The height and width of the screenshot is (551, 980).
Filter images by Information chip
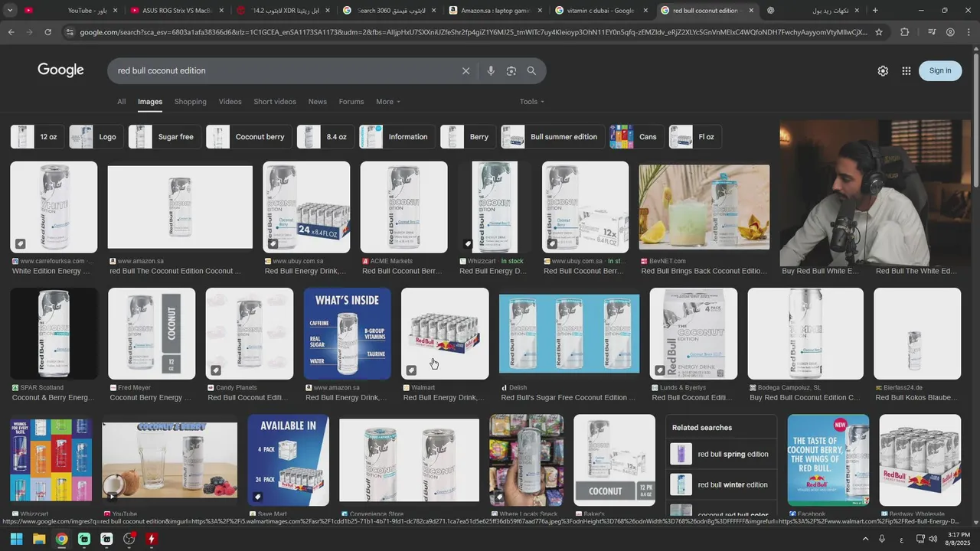[396, 137]
